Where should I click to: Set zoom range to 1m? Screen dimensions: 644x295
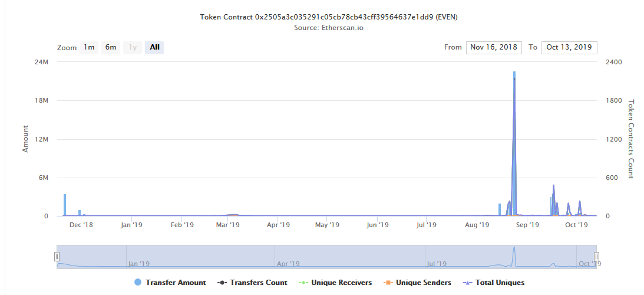pos(89,47)
